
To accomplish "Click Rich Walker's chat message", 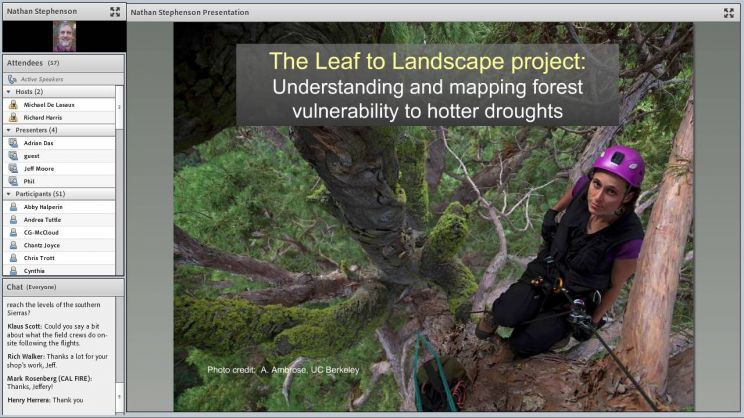I will (x=57, y=361).
